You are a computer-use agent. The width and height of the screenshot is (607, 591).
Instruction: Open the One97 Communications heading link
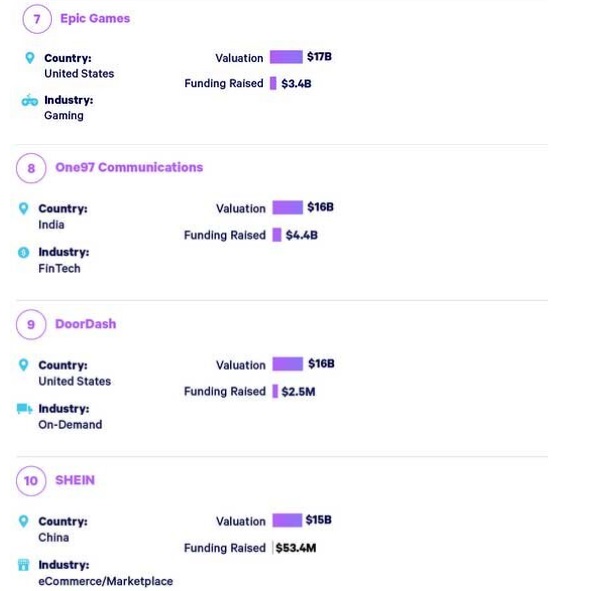point(129,167)
